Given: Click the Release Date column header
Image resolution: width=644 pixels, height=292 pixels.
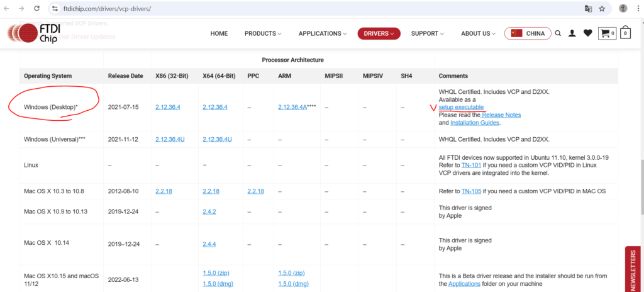Looking at the screenshot, I should [x=125, y=76].
